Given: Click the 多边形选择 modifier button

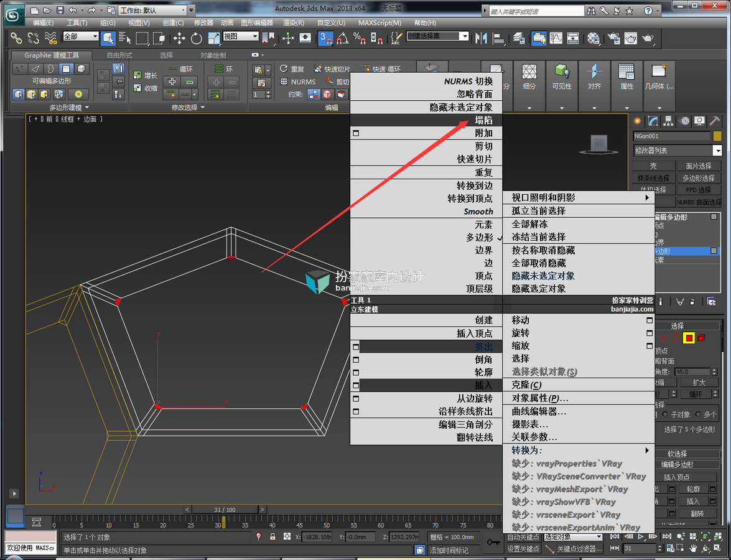Looking at the screenshot, I should coord(699,178).
